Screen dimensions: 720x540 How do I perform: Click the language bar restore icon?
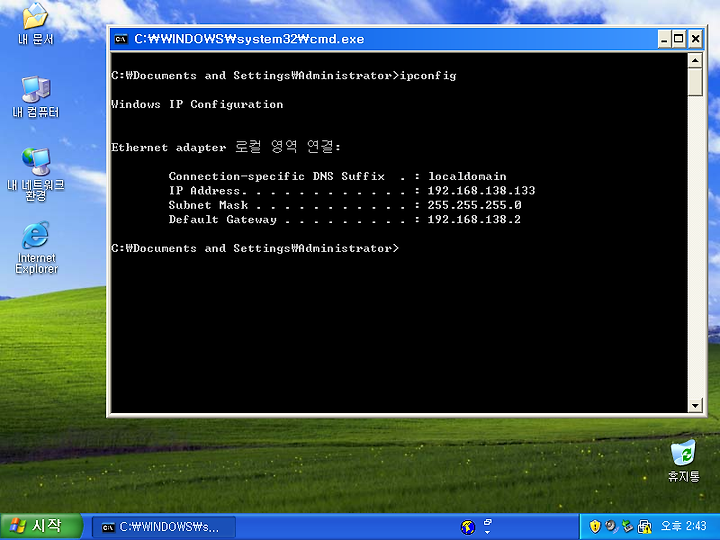488,523
